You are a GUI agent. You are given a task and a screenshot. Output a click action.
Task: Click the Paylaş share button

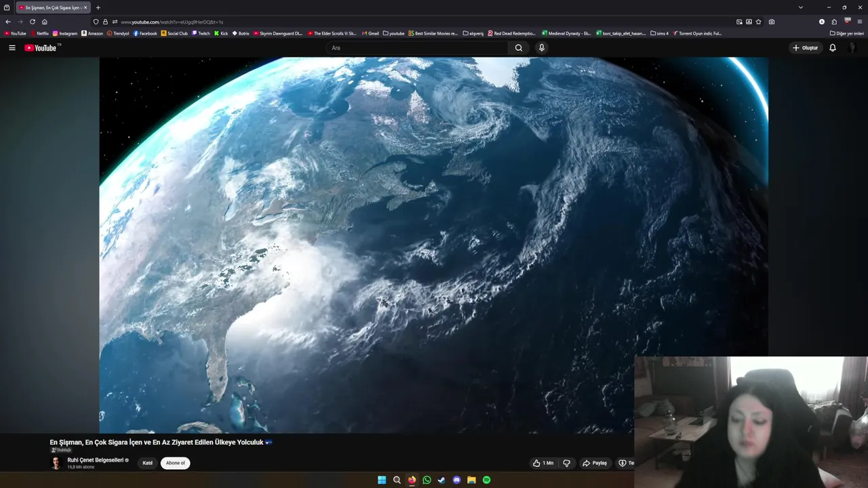(595, 463)
